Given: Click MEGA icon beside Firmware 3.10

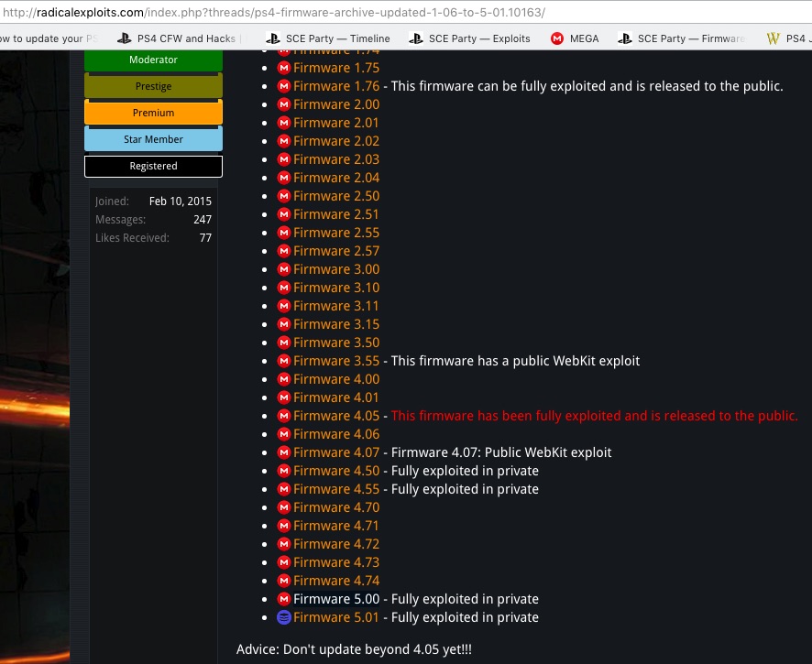Looking at the screenshot, I should click(284, 288).
